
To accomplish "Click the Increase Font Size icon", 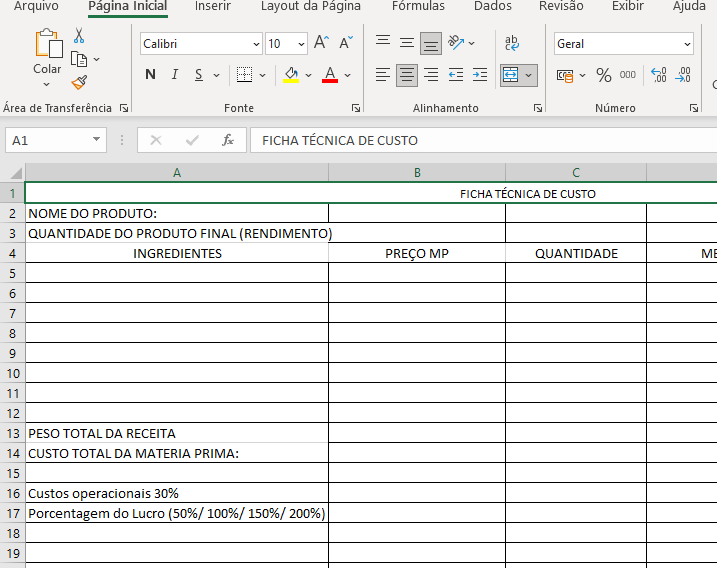I will pyautogui.click(x=321, y=43).
